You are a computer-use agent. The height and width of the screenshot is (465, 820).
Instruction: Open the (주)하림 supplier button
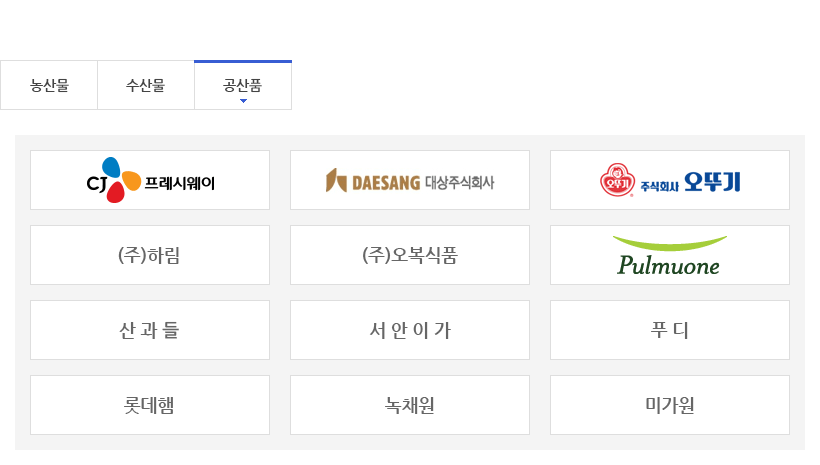pyautogui.click(x=150, y=255)
